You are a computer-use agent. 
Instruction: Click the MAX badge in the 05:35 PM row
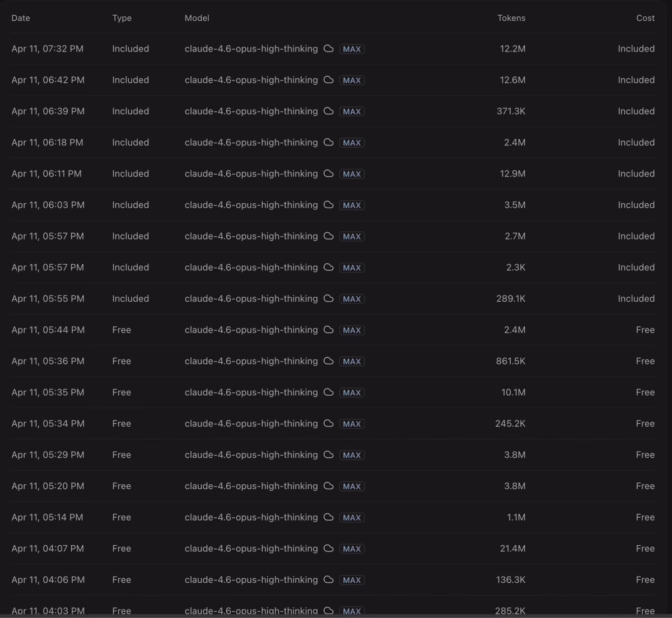[352, 393]
